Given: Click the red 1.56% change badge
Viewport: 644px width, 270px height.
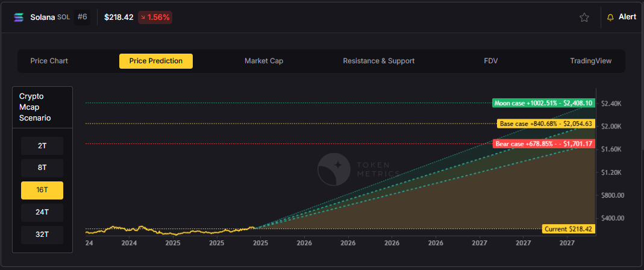Looking at the screenshot, I should click(x=155, y=17).
